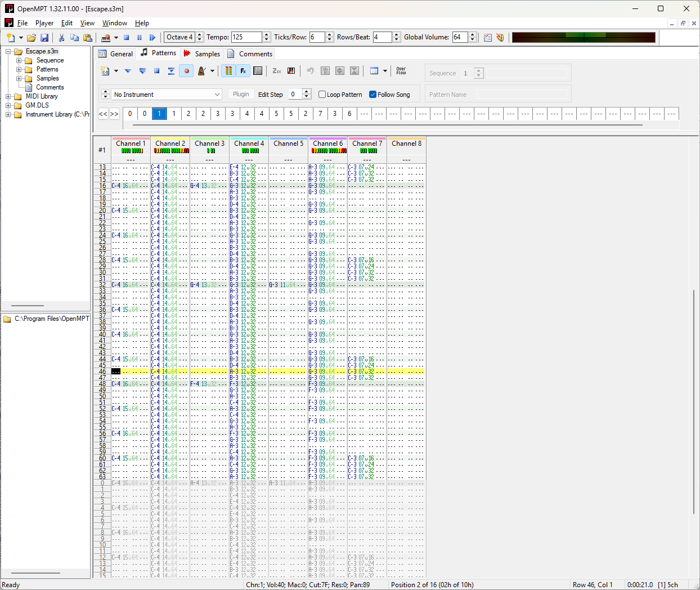Open the chord editor piano icon
Image resolution: width=700 pixels, height=590 pixels.
coord(291,71)
